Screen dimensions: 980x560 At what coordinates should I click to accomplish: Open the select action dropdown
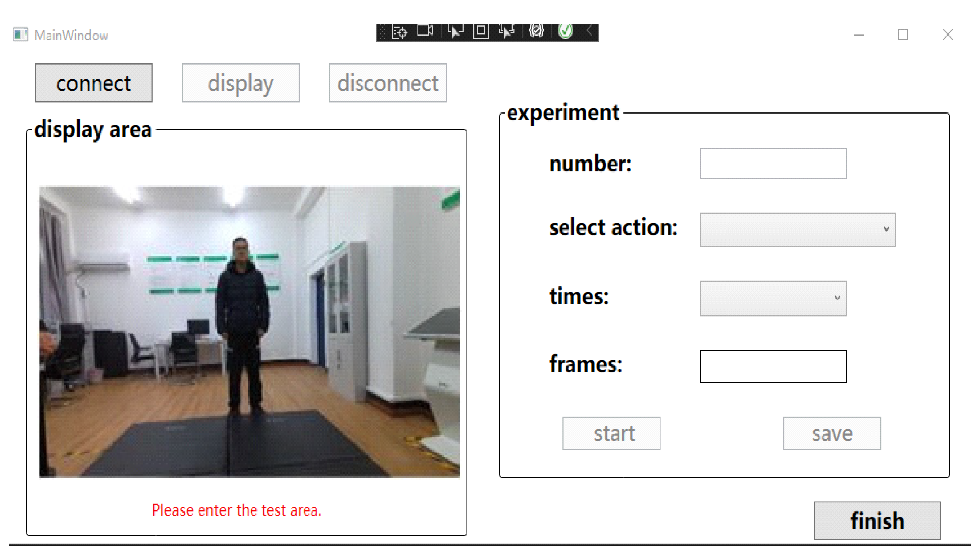point(797,230)
